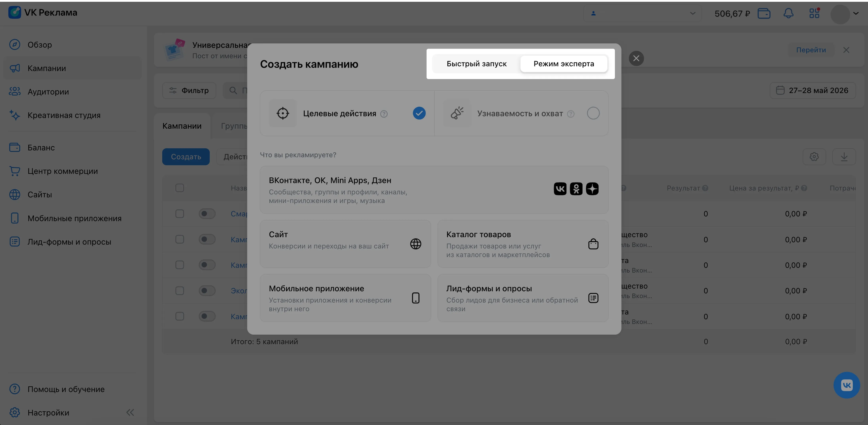This screenshot has width=868, height=425.
Task: Open the notifications bell
Action: coord(788,13)
